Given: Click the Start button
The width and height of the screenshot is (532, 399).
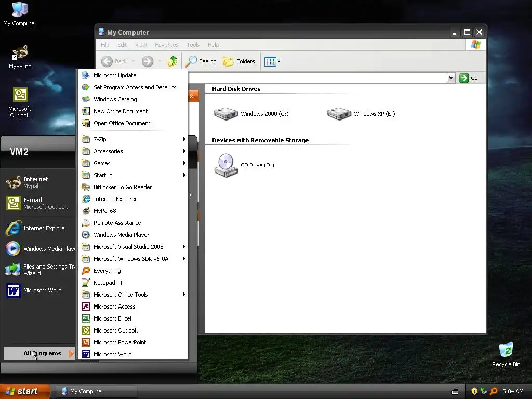Looking at the screenshot, I should 25,391.
